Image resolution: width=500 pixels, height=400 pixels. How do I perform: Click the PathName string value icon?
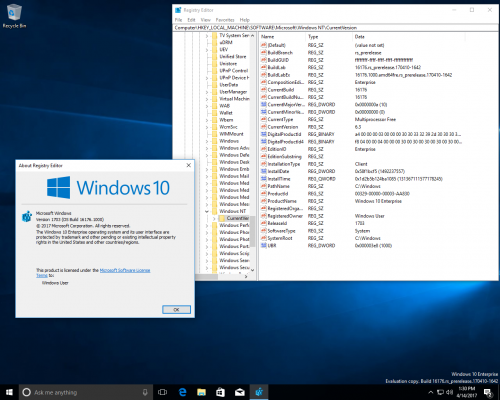tap(264, 186)
